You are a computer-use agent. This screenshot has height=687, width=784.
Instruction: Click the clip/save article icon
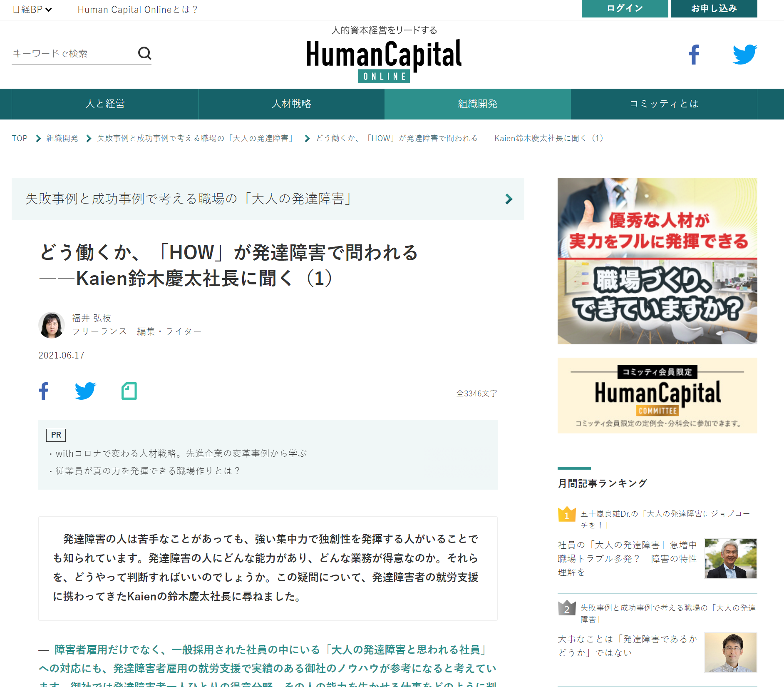(x=129, y=391)
